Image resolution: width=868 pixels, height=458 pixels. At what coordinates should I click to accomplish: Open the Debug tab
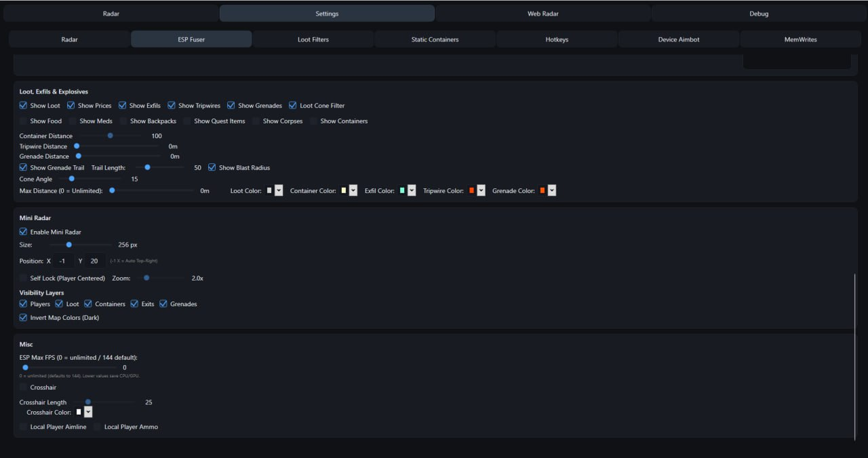(x=759, y=14)
